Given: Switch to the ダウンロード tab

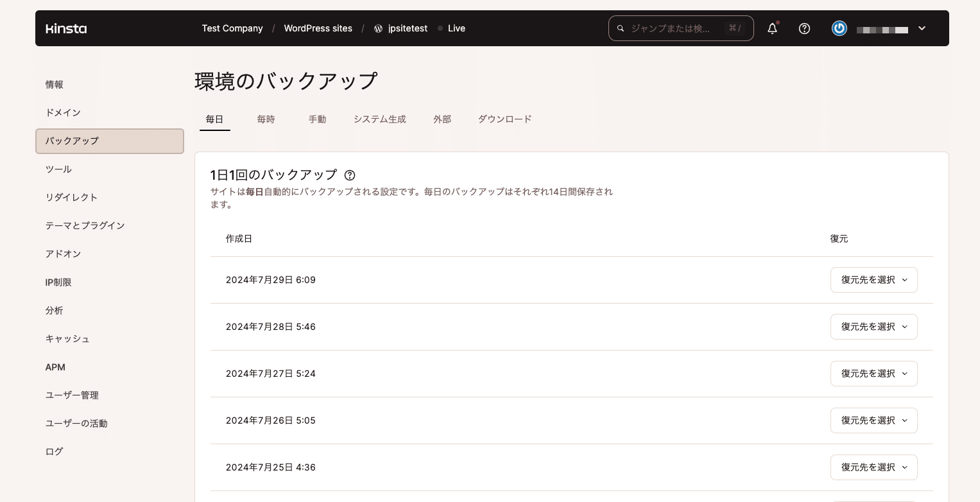Looking at the screenshot, I should tap(504, 119).
